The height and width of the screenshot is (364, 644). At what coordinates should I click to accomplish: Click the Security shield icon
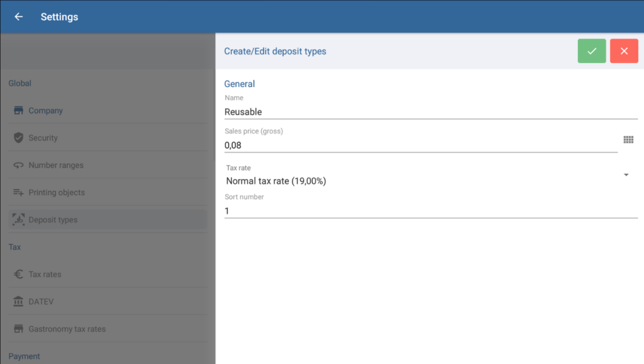(x=18, y=138)
